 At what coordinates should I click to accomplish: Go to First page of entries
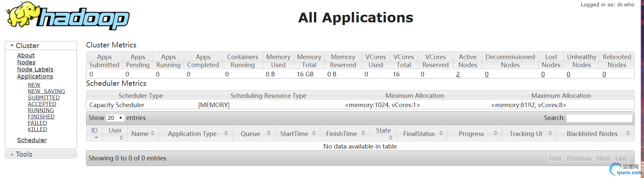click(555, 158)
